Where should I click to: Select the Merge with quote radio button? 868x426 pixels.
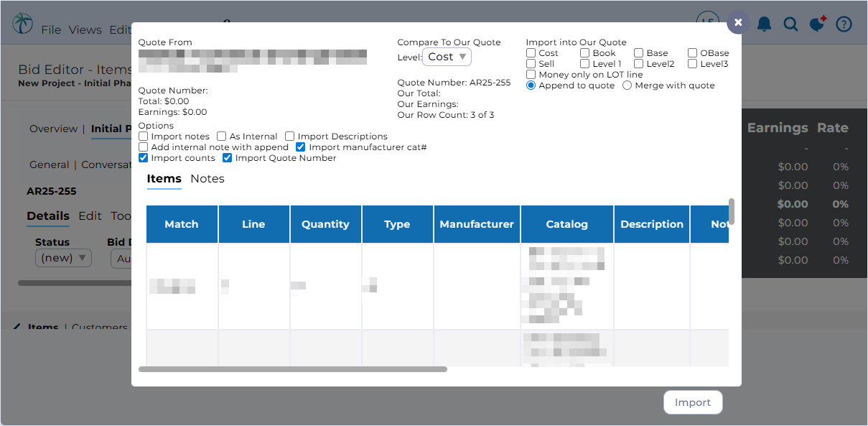point(627,85)
